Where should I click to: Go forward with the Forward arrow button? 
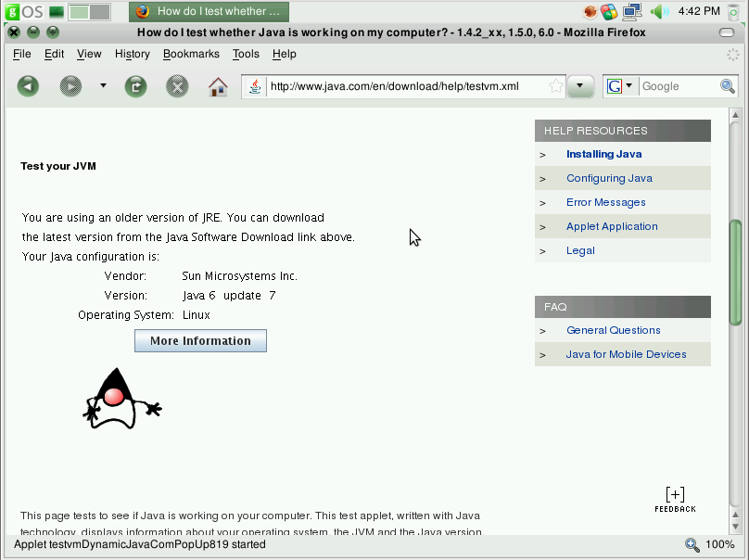[70, 86]
